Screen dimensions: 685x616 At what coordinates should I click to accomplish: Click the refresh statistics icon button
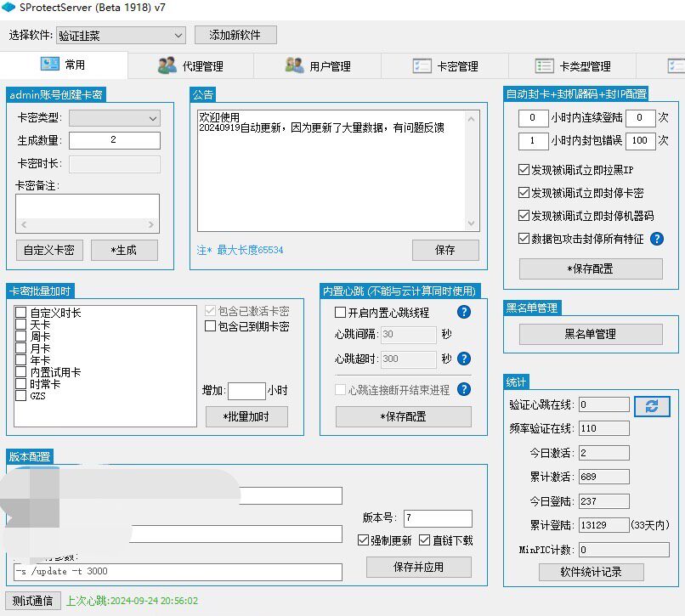(651, 406)
